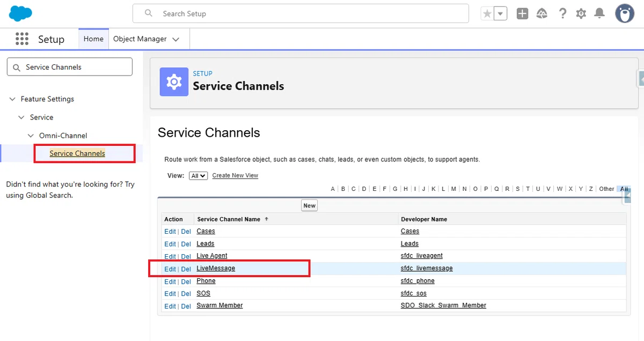Filter the list by letter S
Screen dimensions: 644x341
pos(517,189)
